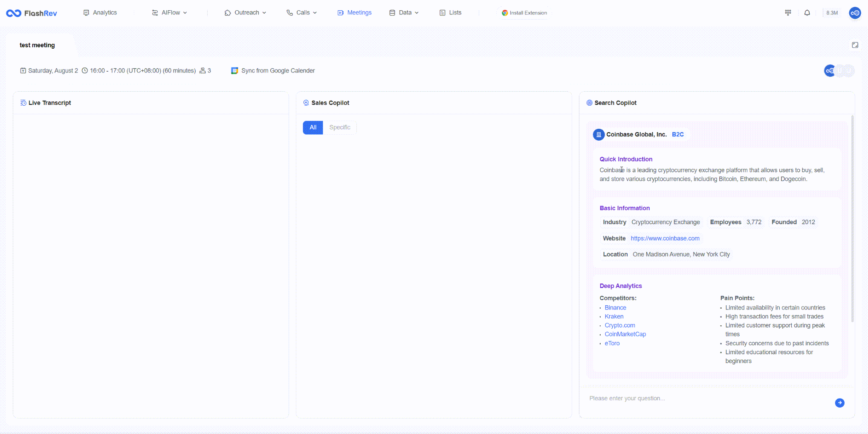Click the Basic Information heading

click(x=625, y=208)
